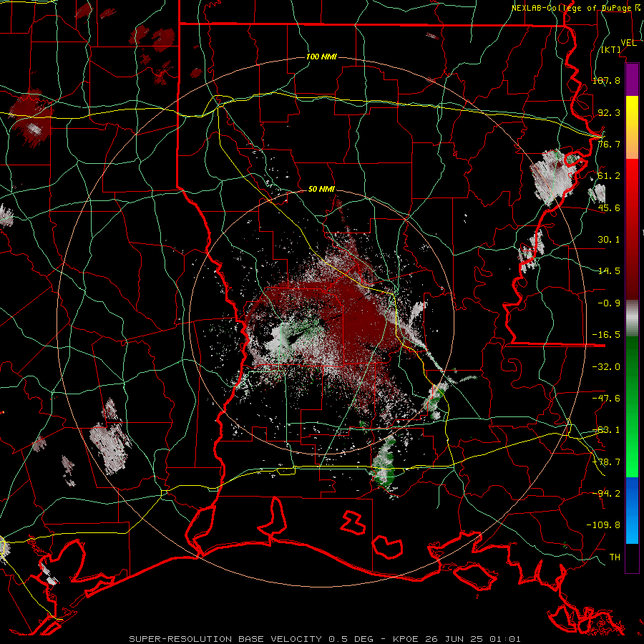This screenshot has height=644, width=644.
Task: Pick the 76.7 scale value
Action: pos(609,144)
